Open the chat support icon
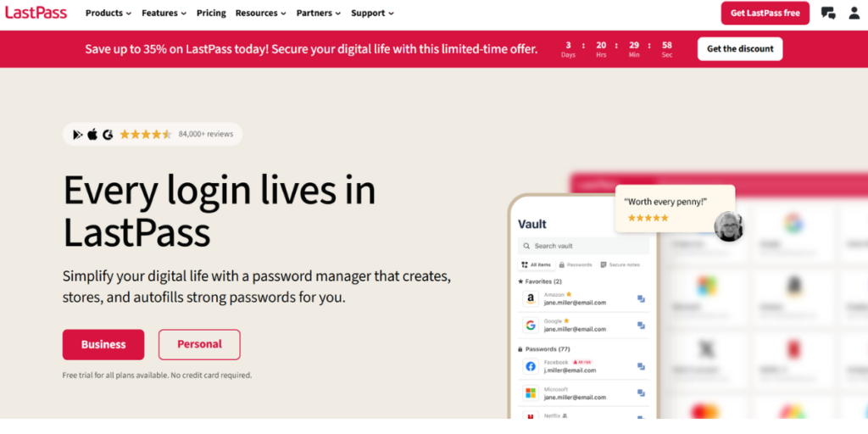Viewport: 868px width, 434px height. coord(828,14)
